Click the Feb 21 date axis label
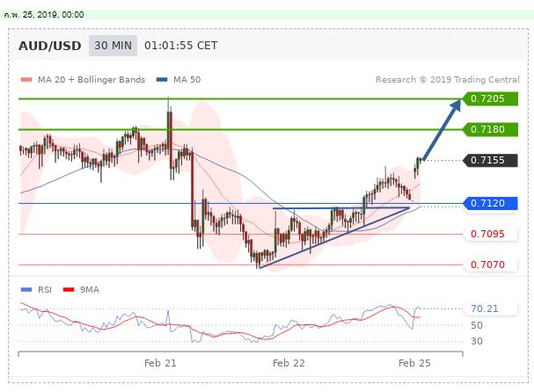Screen dimensions: 534x392 160,363
